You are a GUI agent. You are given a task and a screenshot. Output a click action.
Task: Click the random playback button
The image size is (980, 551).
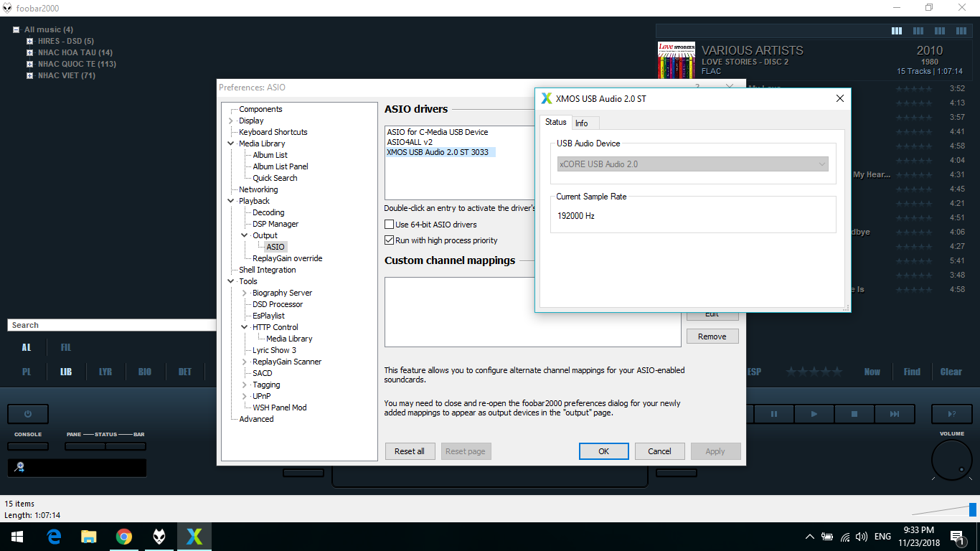[x=951, y=414]
